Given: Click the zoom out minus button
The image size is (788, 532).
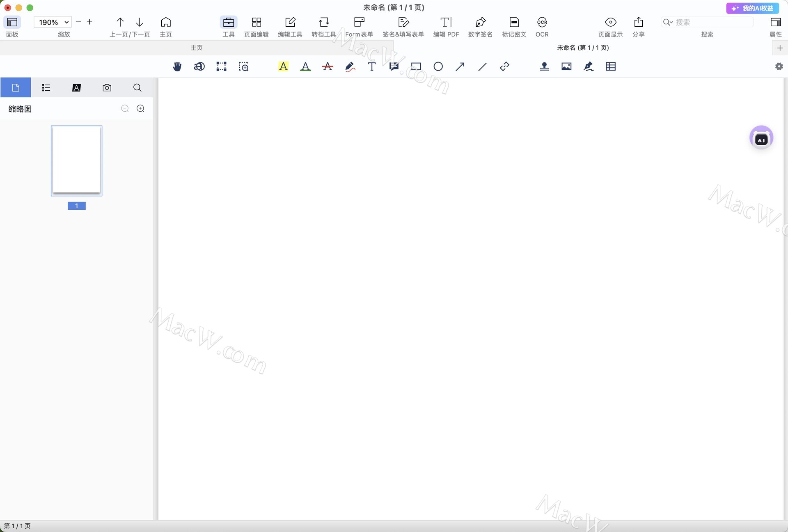Looking at the screenshot, I should tap(79, 22).
